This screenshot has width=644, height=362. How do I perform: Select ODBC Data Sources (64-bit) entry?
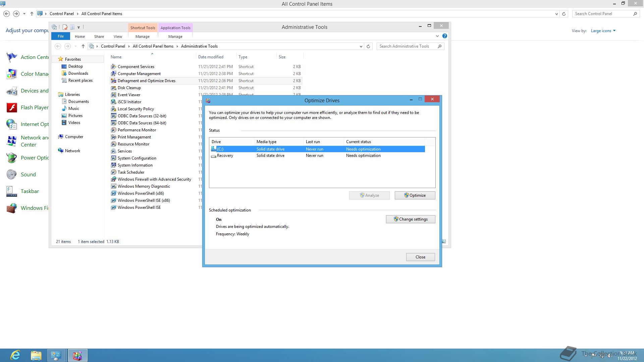pos(142,123)
